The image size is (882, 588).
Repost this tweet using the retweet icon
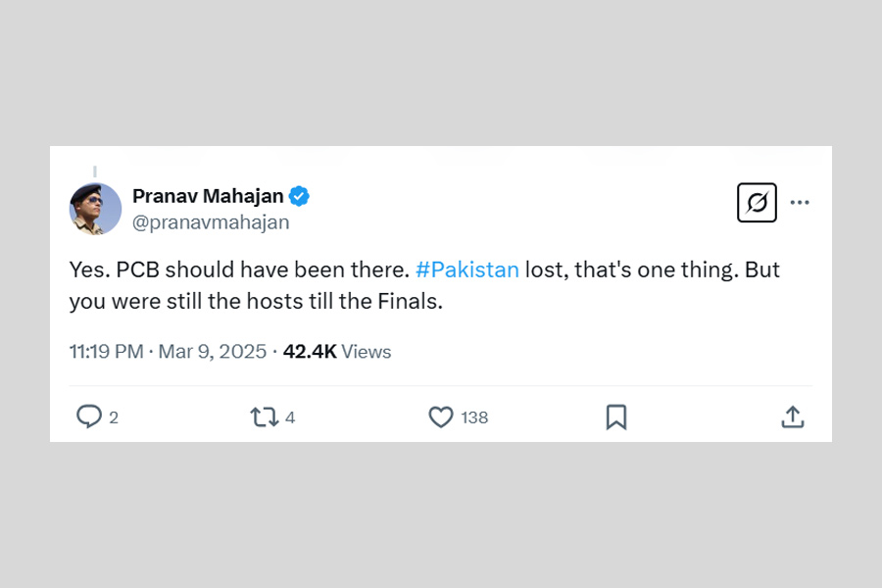[264, 417]
